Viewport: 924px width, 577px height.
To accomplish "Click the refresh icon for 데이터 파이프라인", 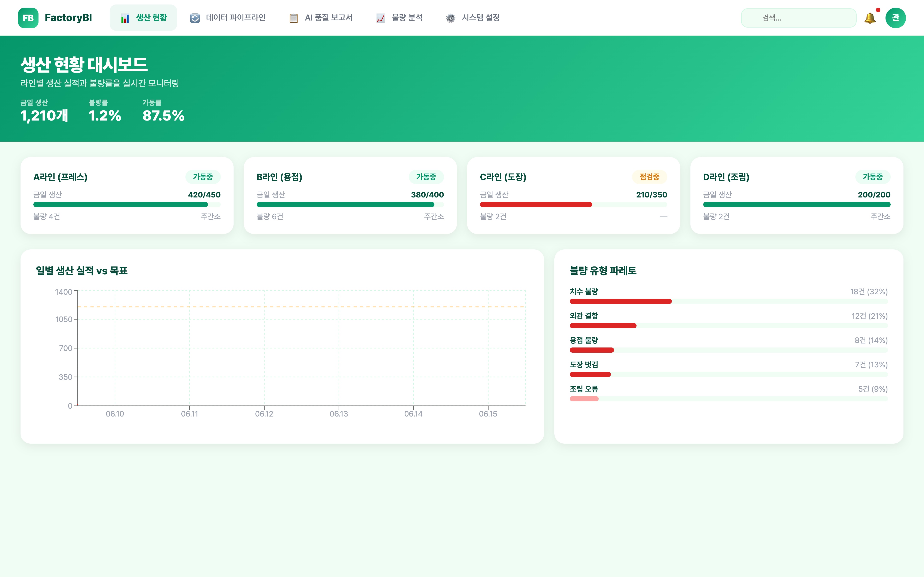I will click(x=195, y=18).
